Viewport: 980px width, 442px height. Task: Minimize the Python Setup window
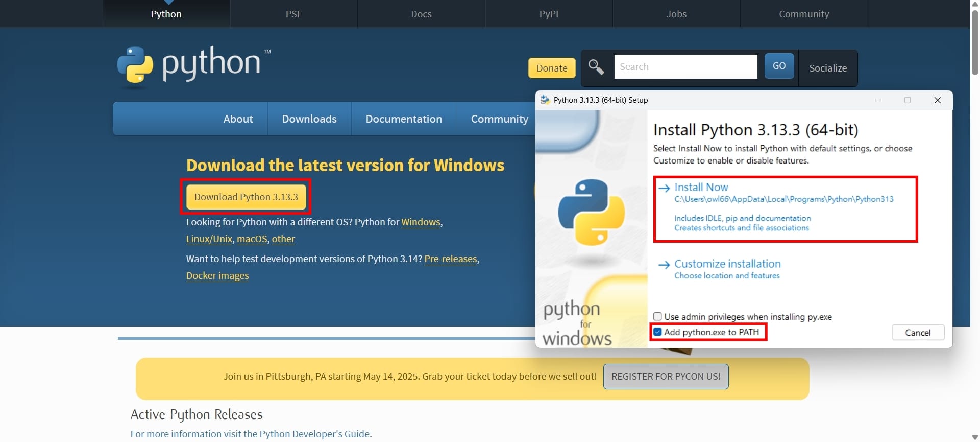(x=878, y=100)
